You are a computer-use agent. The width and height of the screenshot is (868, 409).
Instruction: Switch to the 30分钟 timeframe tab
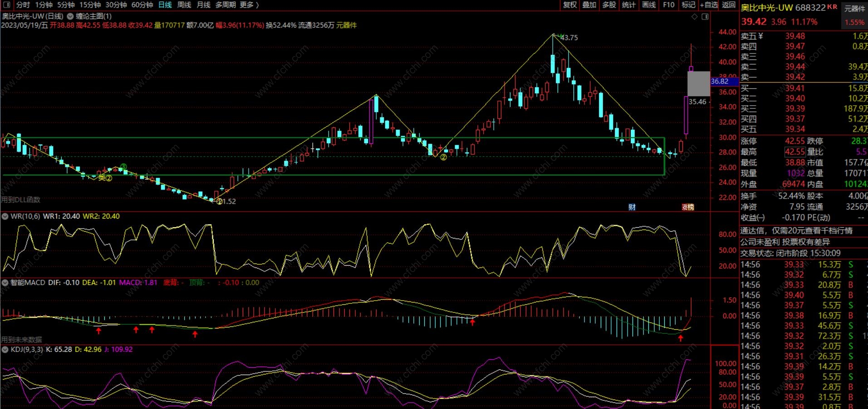116,5
